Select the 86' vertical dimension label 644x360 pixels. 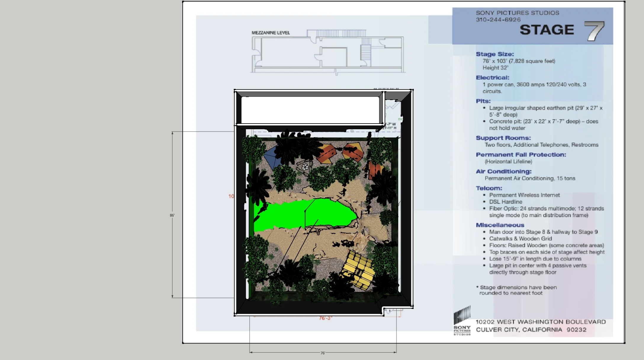[172, 215]
